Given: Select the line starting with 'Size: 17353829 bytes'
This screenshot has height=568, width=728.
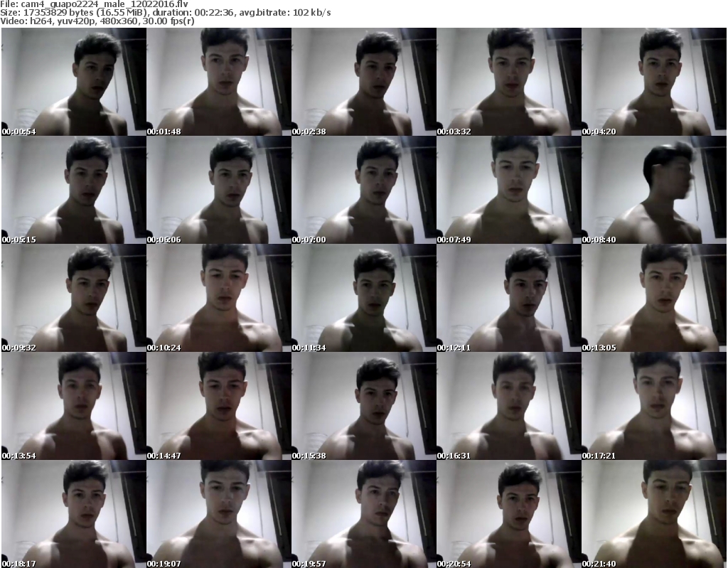Looking at the screenshot, I should coord(165,13).
